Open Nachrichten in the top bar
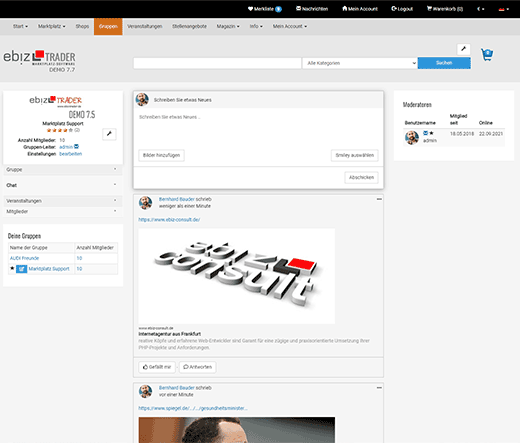Viewport: 520px width, 443px height. click(312, 9)
